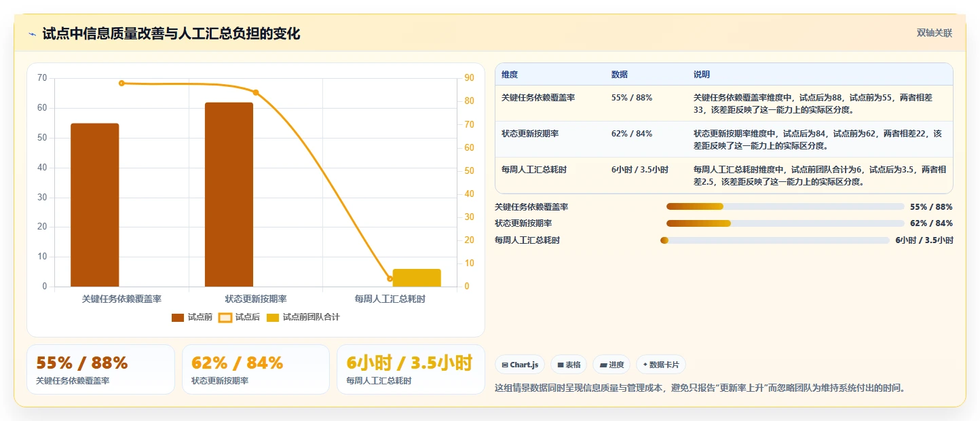Screen dimensions: 980x421
Task: Open the 62% / 84% data card
Action: click(x=256, y=369)
